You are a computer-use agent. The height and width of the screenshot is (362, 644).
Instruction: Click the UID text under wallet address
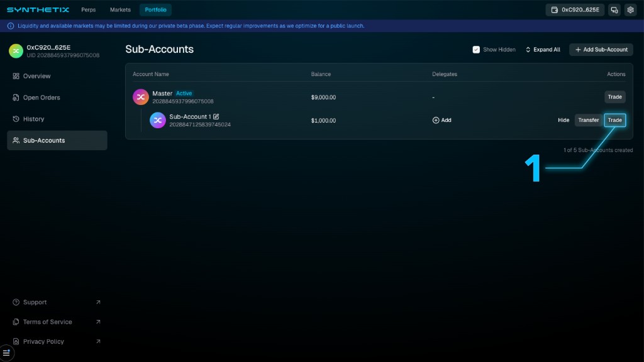tap(63, 55)
